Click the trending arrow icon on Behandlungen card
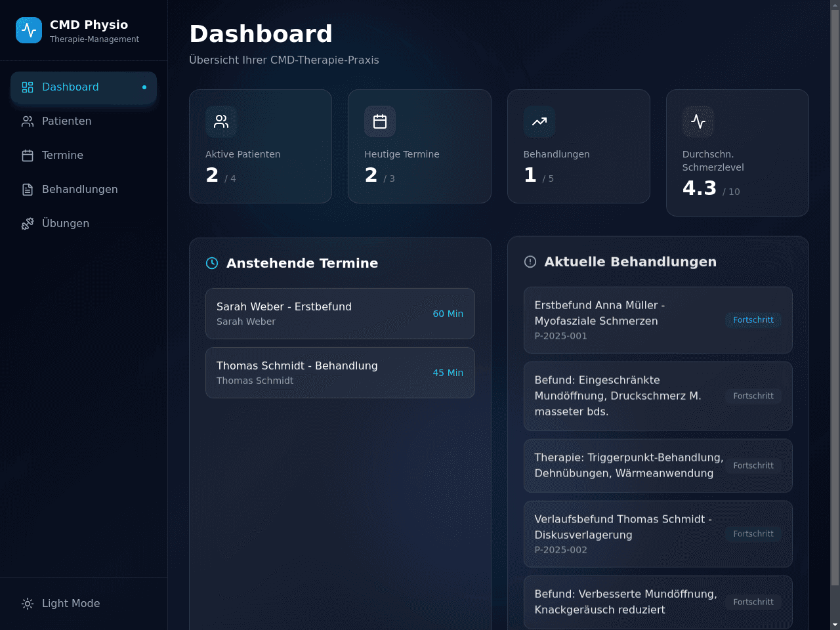840x630 pixels. tap(539, 121)
